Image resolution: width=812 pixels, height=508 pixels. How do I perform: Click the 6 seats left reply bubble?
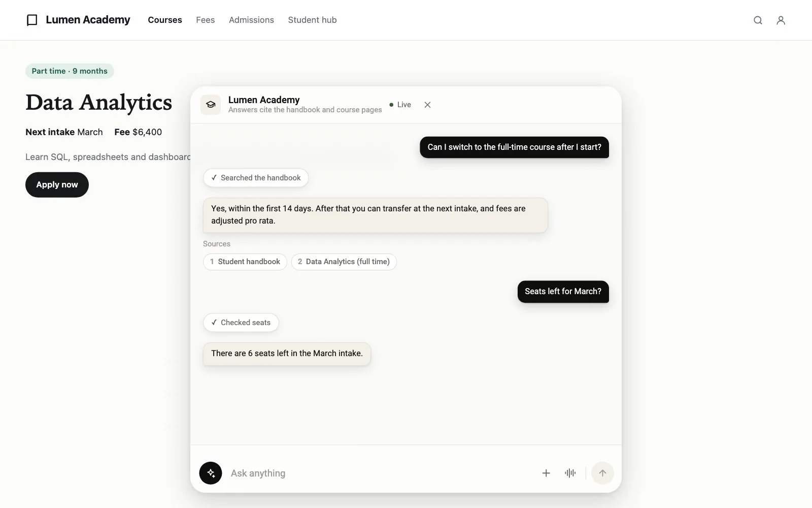[287, 354]
